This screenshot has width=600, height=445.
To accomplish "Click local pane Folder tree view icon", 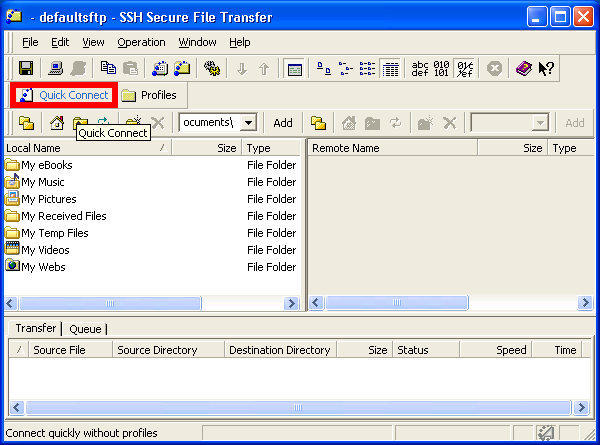I will (26, 123).
